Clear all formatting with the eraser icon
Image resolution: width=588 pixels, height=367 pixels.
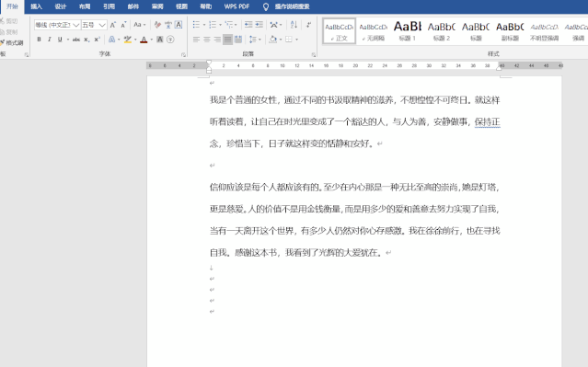157,25
